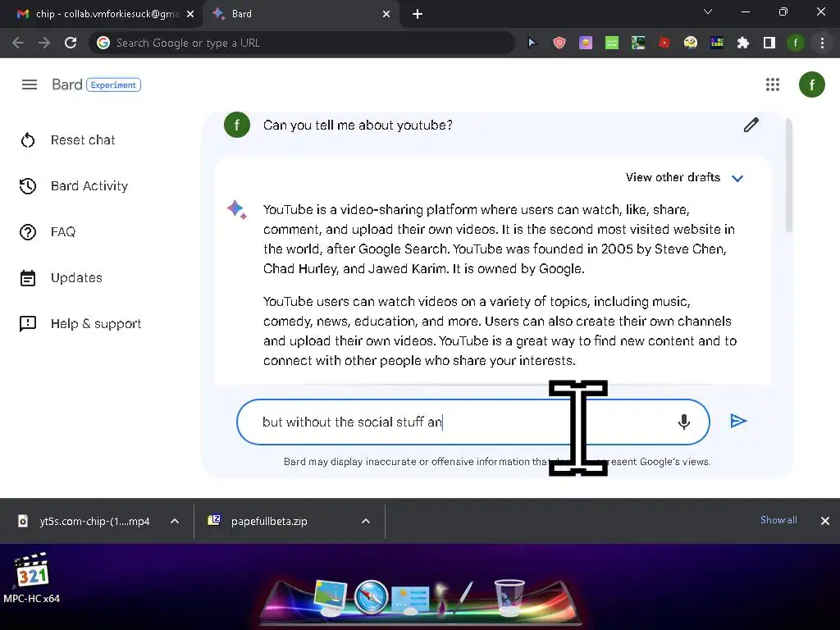Open the Google account avatar on Bard page
840x630 pixels.
[811, 84]
